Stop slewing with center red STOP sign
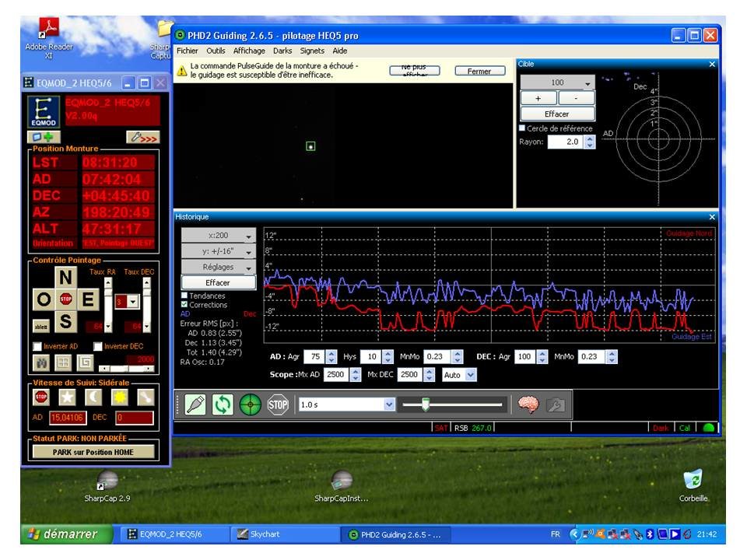The width and height of the screenshot is (747, 560). coord(65,299)
